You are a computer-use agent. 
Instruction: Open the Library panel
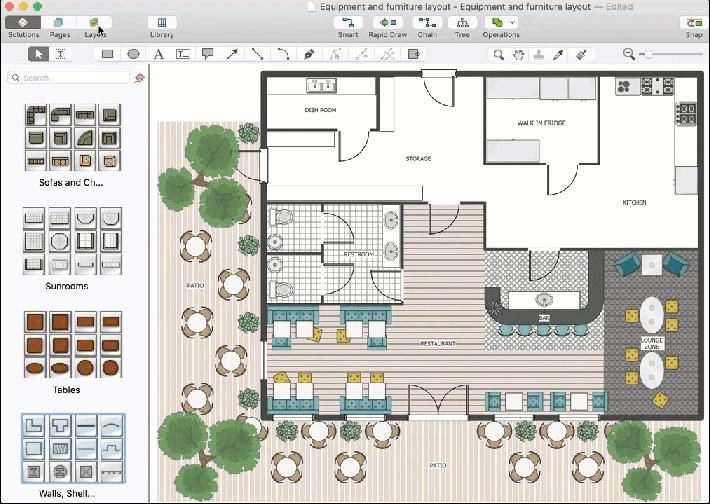(x=161, y=23)
